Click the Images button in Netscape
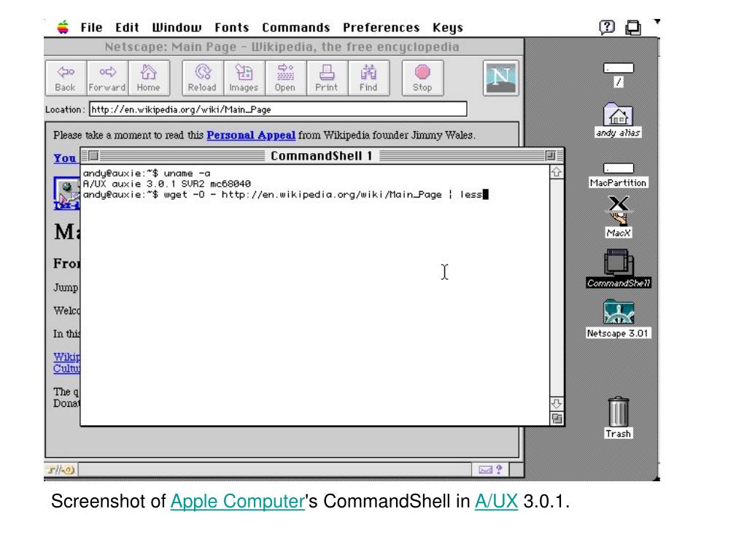Screen dimensions: 747x560 click(244, 78)
